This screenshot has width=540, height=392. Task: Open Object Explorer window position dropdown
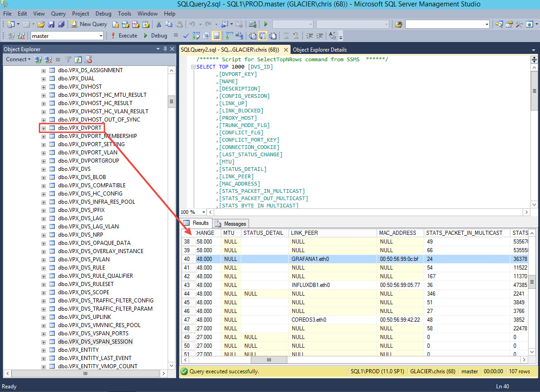coord(158,49)
